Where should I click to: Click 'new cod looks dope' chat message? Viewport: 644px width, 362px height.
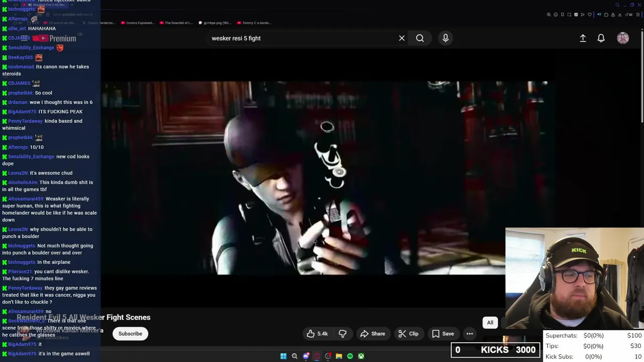(x=46, y=160)
